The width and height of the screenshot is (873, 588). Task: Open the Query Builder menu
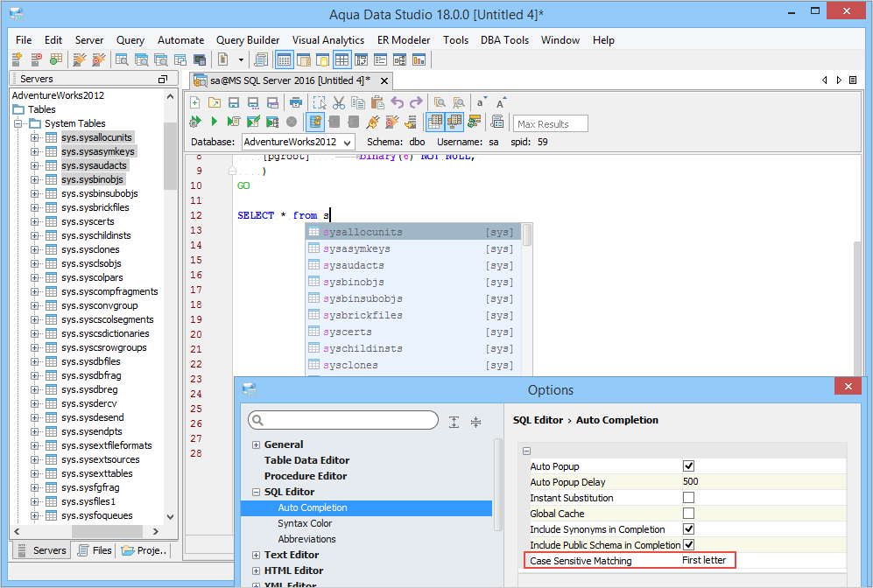coord(248,40)
